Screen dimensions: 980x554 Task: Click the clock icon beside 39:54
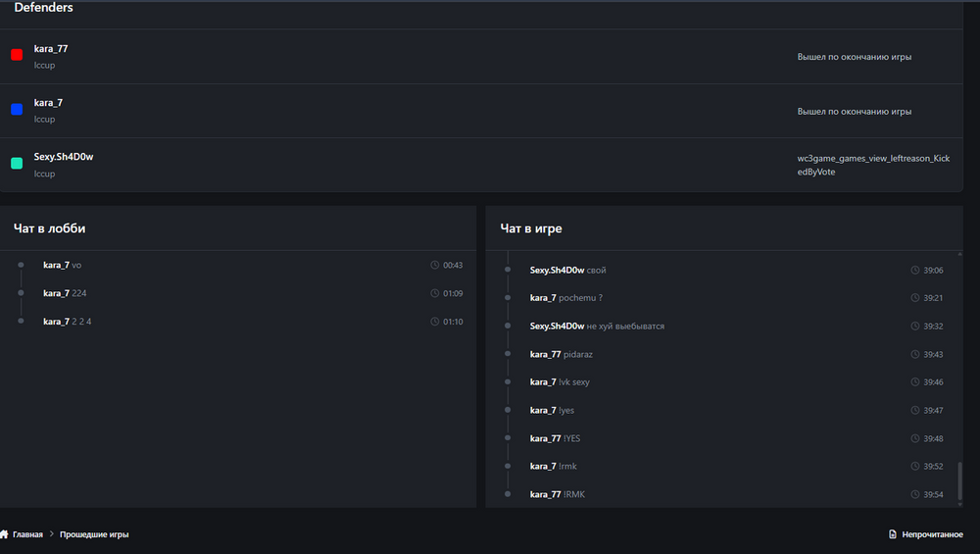click(x=914, y=494)
